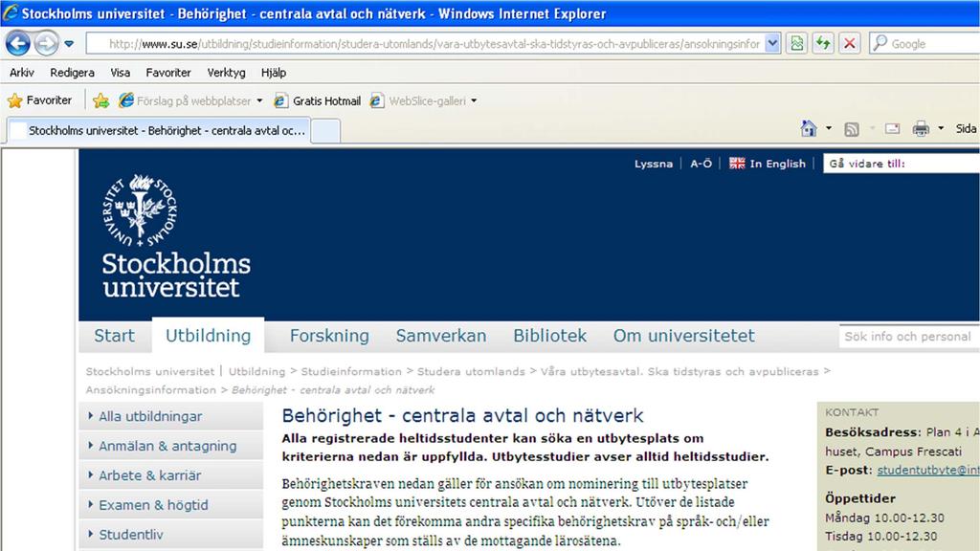This screenshot has width=980, height=551.
Task: Click the address bar URL field
Action: tap(425, 44)
